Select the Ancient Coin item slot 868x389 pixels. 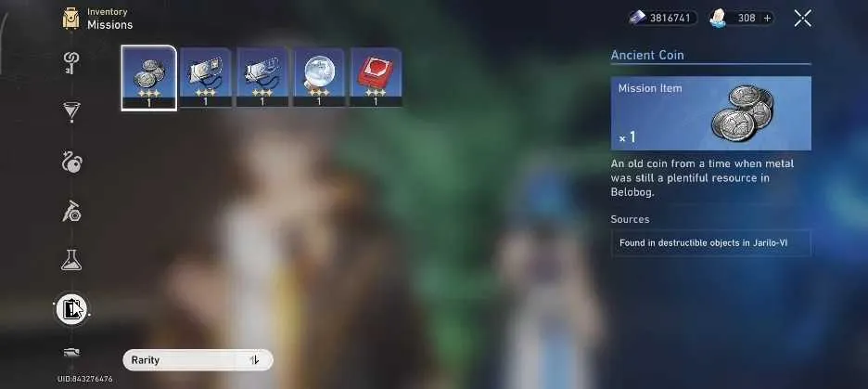149,78
